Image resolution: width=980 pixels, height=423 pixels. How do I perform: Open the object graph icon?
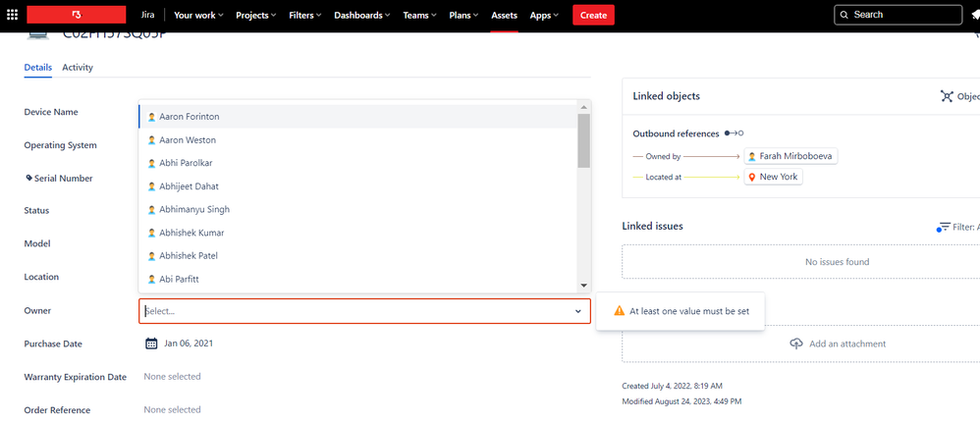tap(947, 96)
